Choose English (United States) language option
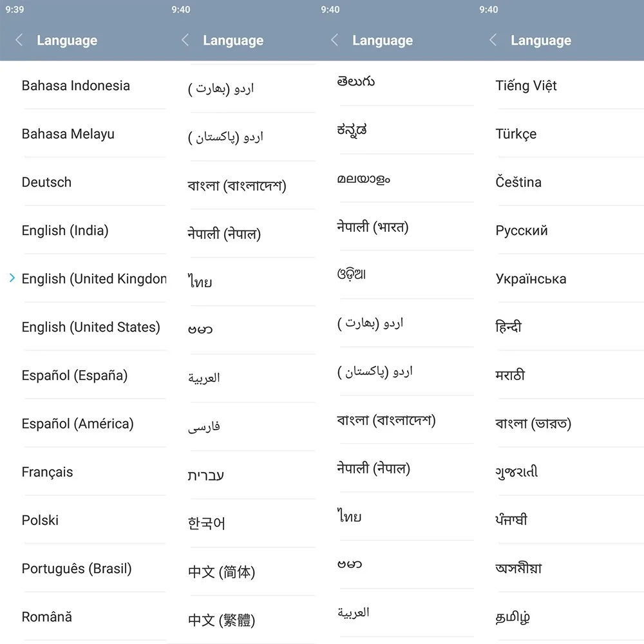This screenshot has height=644, width=644. pyautogui.click(x=91, y=327)
